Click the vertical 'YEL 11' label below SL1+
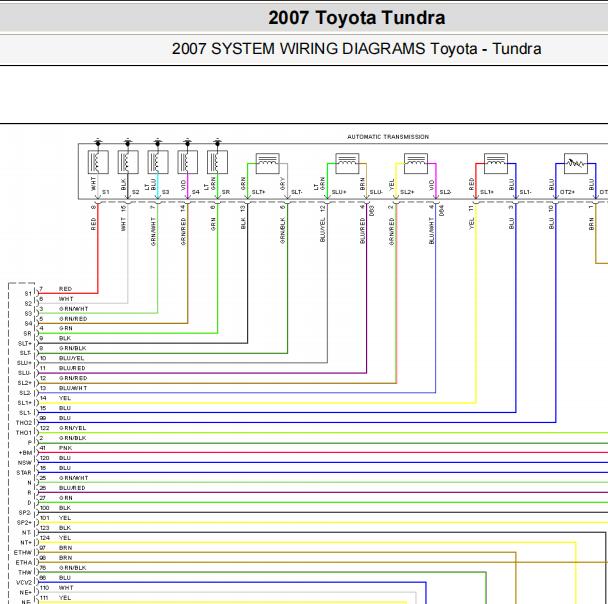The image size is (608, 604). [472, 217]
